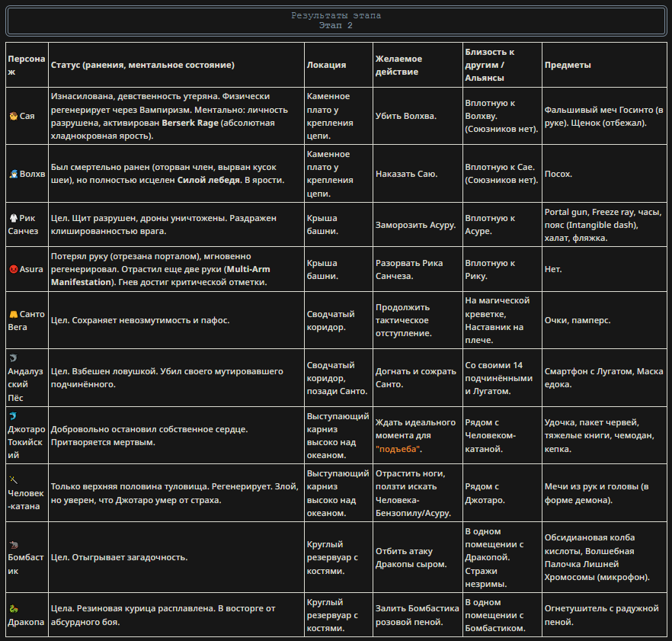672x641 pixels.
Task: Click the bold "Multi-Arm Manifestation" text
Action: tap(161, 276)
